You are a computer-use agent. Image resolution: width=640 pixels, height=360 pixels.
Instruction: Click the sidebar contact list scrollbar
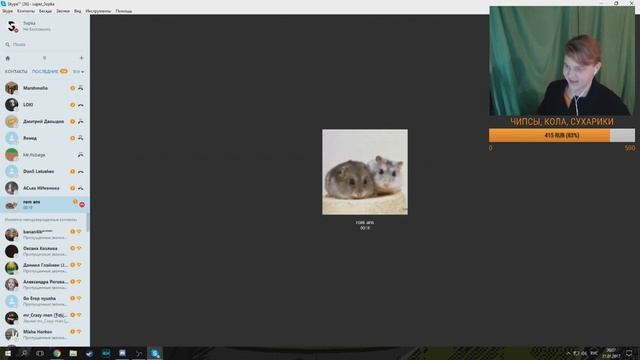88,222
